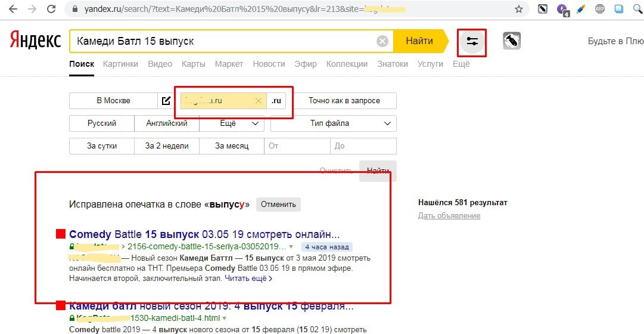Toggle the Русский language filter

pyautogui.click(x=102, y=123)
